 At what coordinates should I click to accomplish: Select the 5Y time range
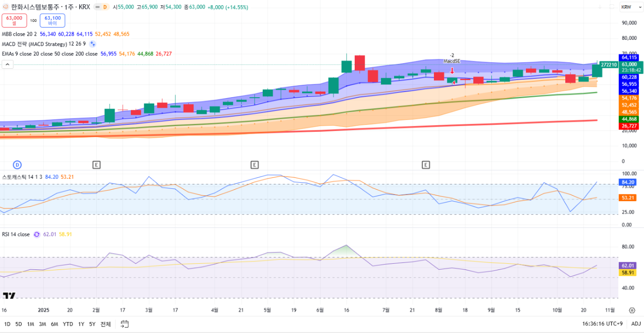[92, 324]
